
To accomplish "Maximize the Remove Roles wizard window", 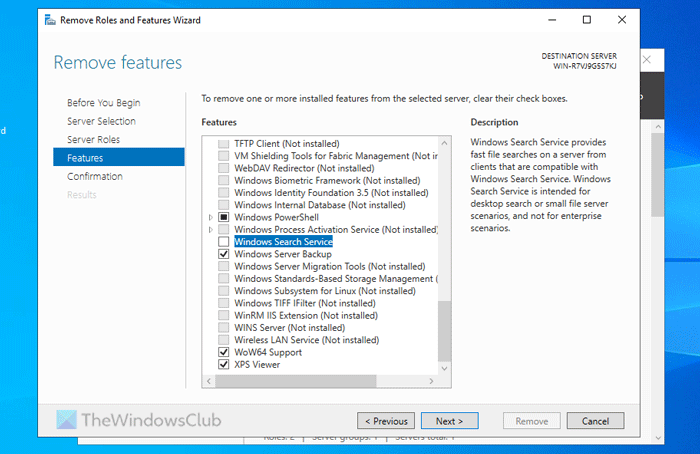I will coord(587,20).
